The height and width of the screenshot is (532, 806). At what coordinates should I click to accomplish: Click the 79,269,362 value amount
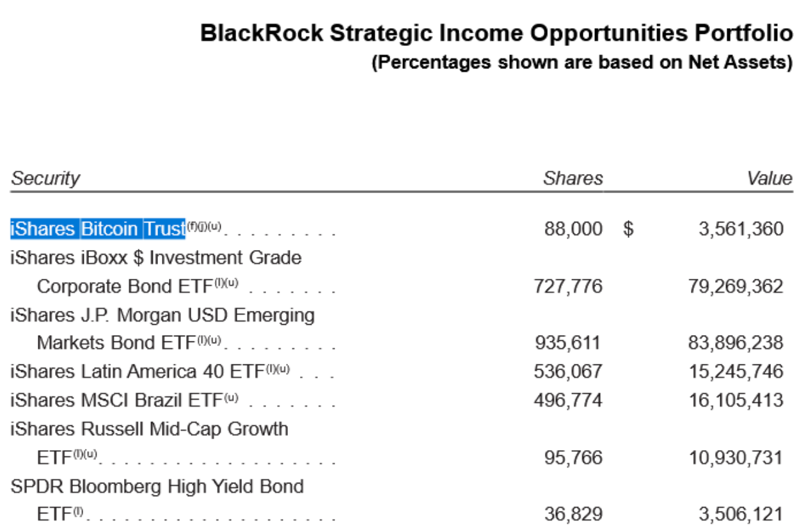[735, 286]
